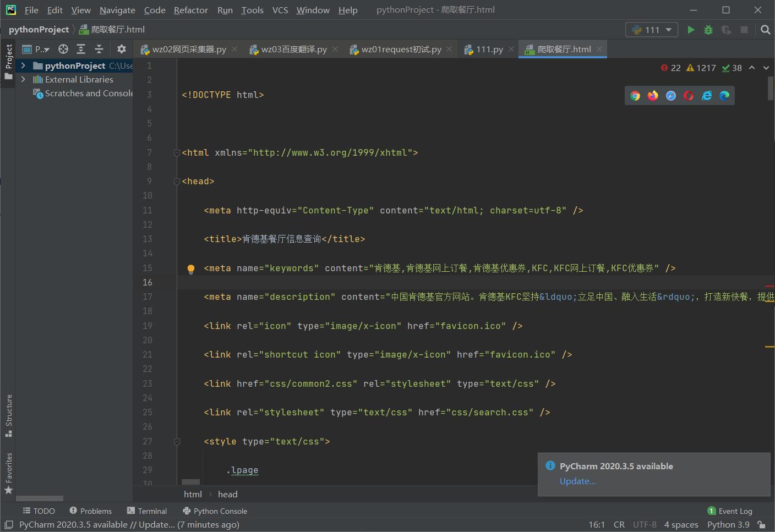Click the stop process square icon
Viewport: 775px width, 532px height.
coord(744,30)
